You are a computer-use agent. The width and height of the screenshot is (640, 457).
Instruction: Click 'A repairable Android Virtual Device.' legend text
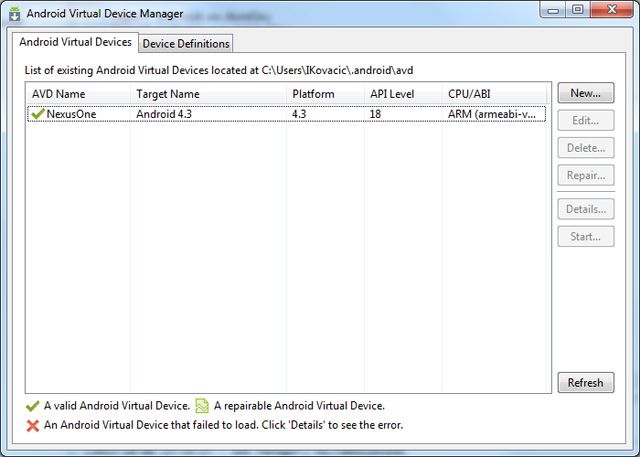299,406
